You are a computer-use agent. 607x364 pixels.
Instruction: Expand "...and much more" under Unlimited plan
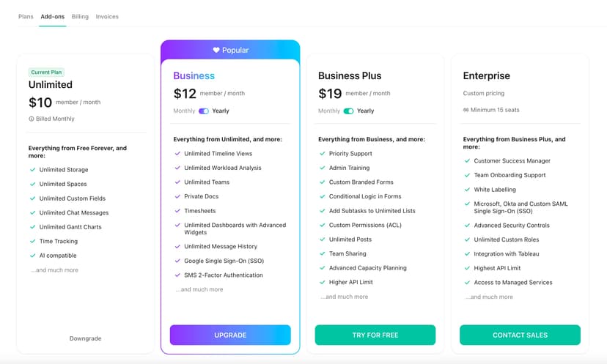(x=54, y=270)
